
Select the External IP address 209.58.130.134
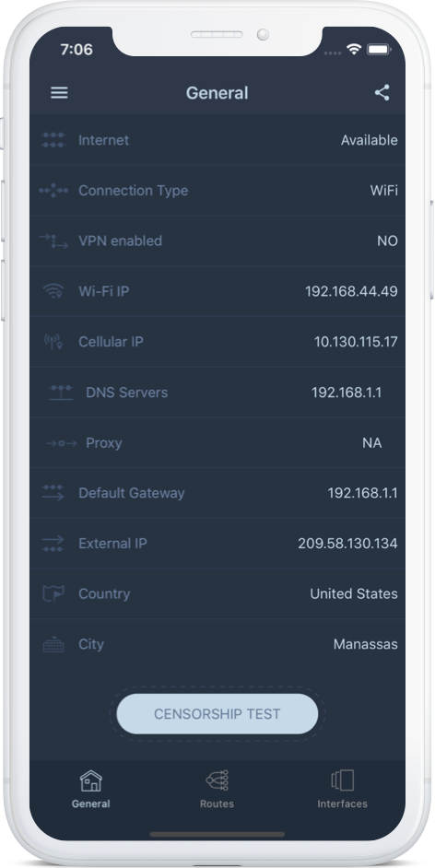pos(347,544)
